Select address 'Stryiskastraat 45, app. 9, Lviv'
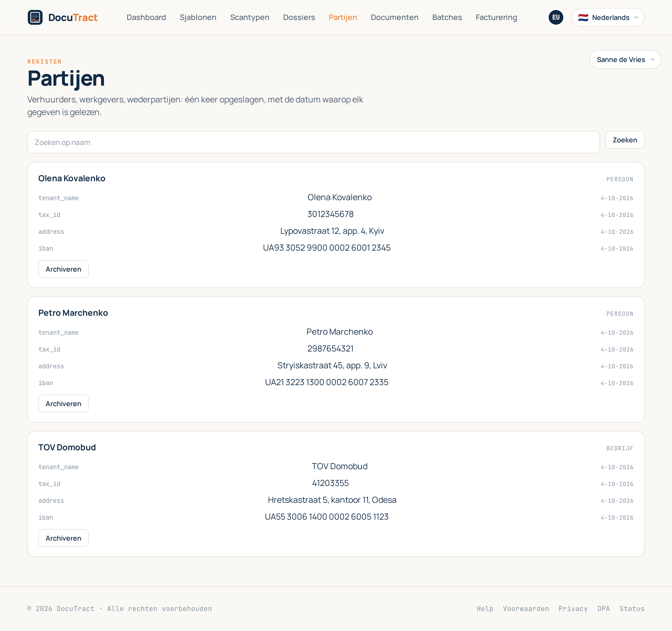This screenshot has height=631, width=672. [332, 365]
